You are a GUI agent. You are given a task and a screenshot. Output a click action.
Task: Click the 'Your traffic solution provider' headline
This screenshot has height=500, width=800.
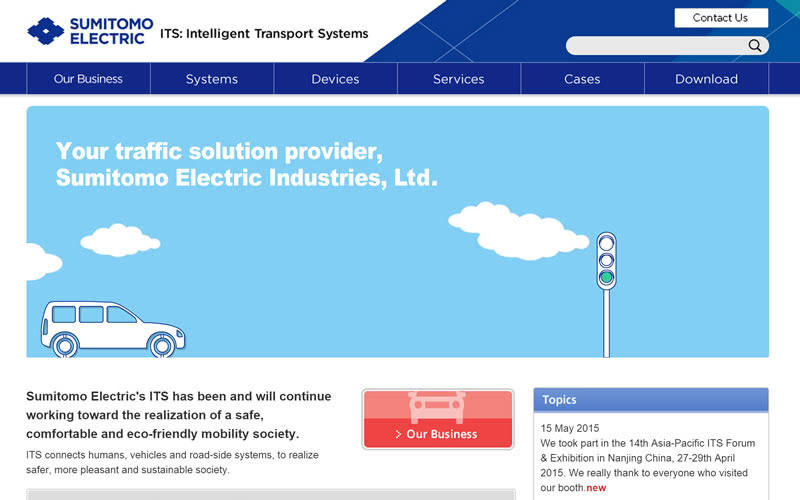pos(246,164)
